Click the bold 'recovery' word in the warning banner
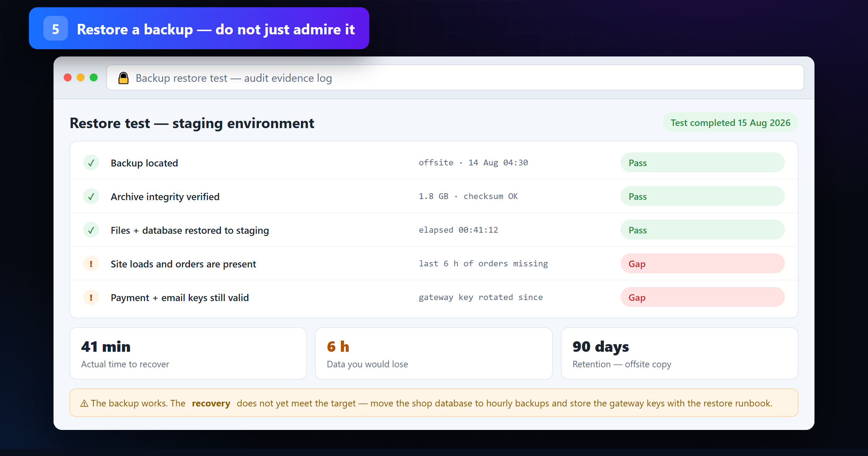The width and height of the screenshot is (868, 456). point(211,403)
